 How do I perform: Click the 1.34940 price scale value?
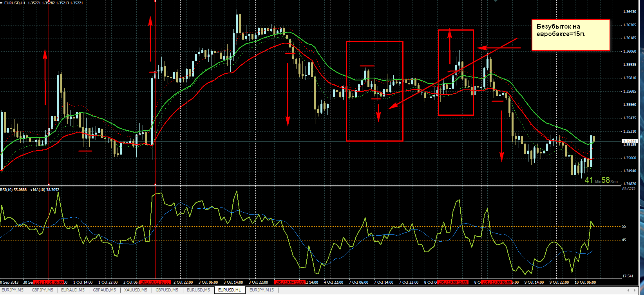630,171
